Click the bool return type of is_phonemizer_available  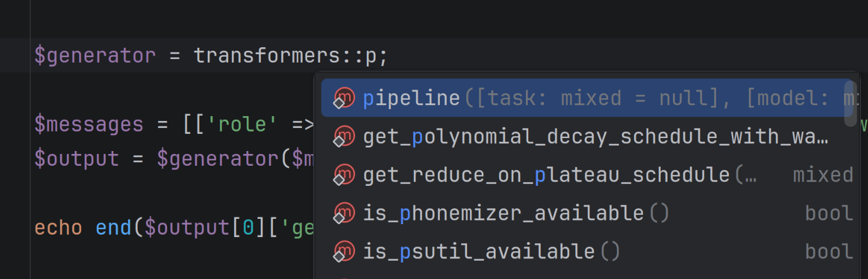(x=829, y=214)
